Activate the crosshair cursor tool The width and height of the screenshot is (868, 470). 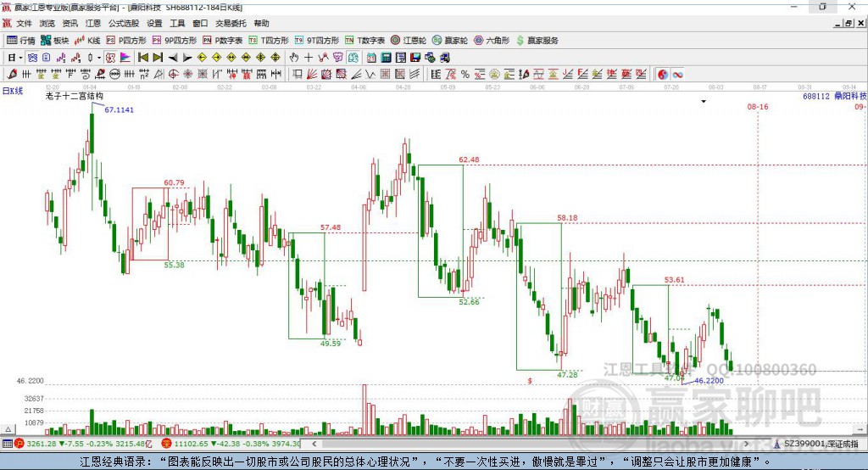(x=309, y=58)
